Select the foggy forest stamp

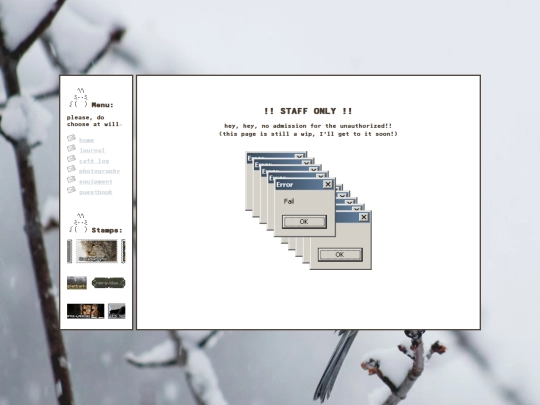click(x=77, y=283)
